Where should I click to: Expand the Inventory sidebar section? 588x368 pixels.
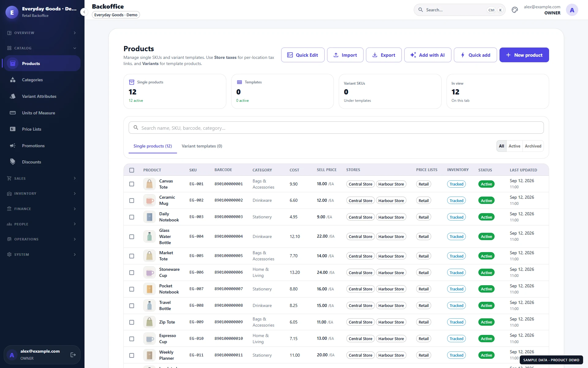(x=42, y=194)
